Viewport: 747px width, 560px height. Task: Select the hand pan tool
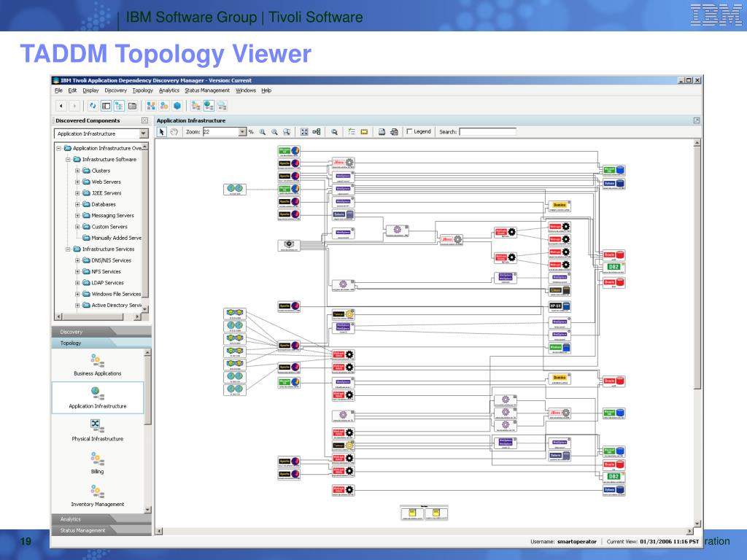(x=174, y=132)
